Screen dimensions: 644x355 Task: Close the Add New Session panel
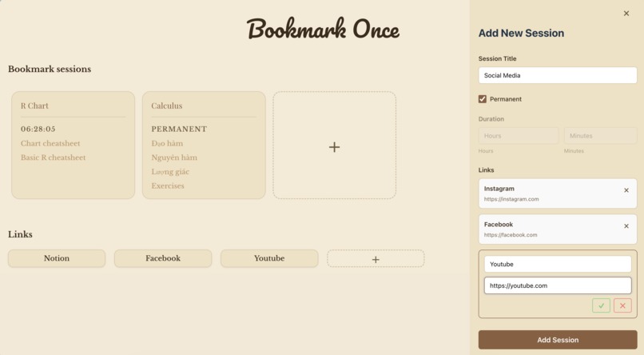click(626, 14)
